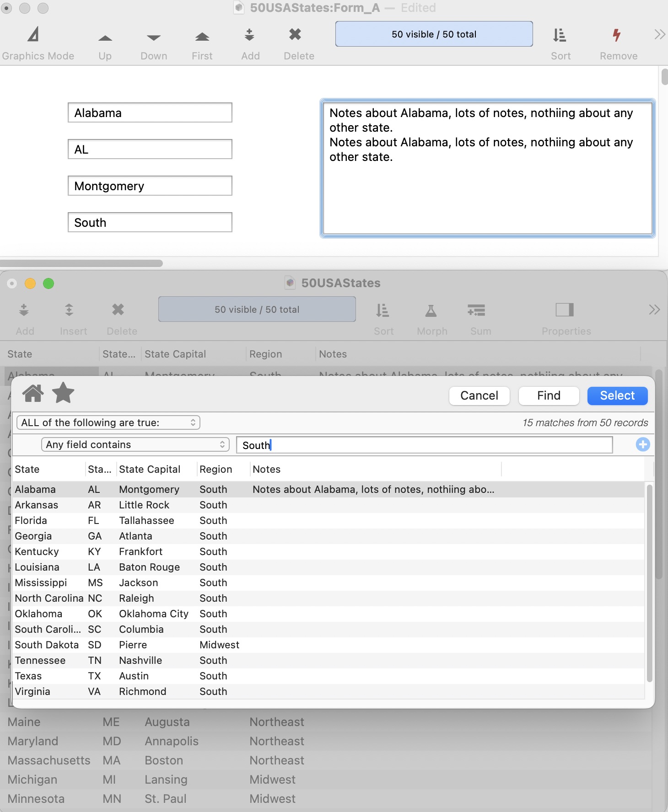Select the Louisiana result row
The image size is (668, 812).
tap(329, 567)
